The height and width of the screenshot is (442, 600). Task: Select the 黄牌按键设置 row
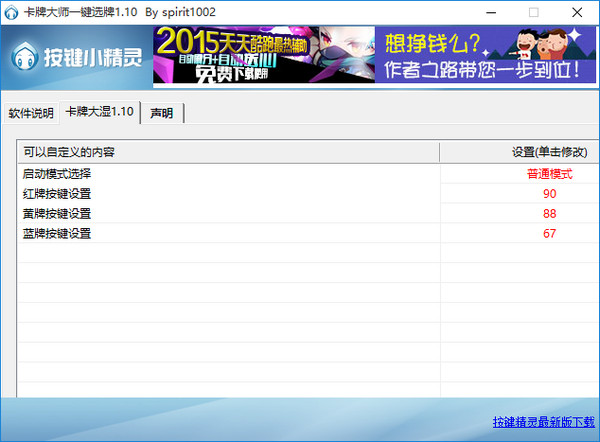click(308, 214)
